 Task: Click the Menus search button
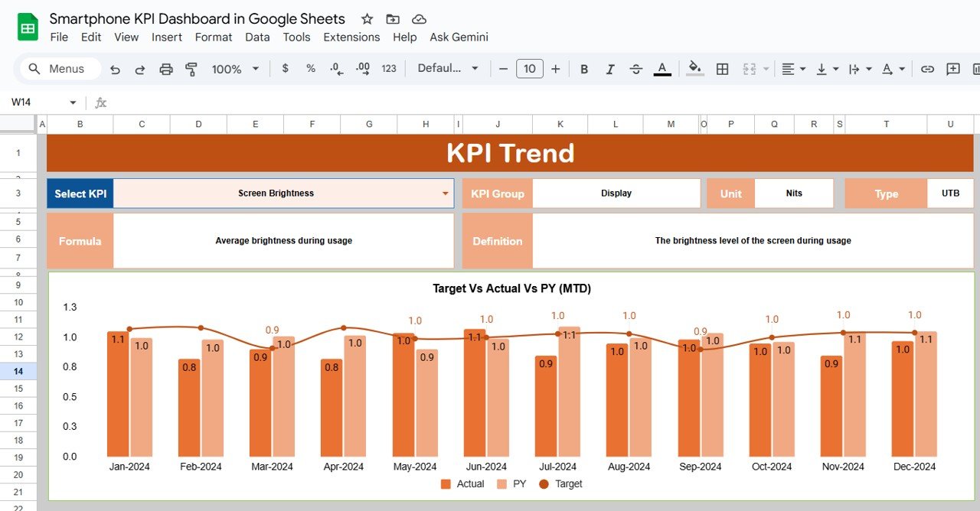pyautogui.click(x=58, y=69)
